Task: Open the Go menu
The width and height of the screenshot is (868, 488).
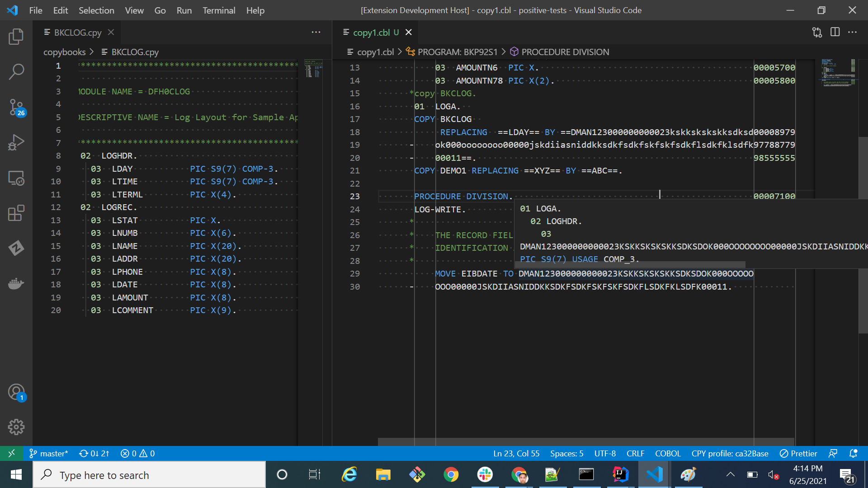Action: tap(160, 10)
